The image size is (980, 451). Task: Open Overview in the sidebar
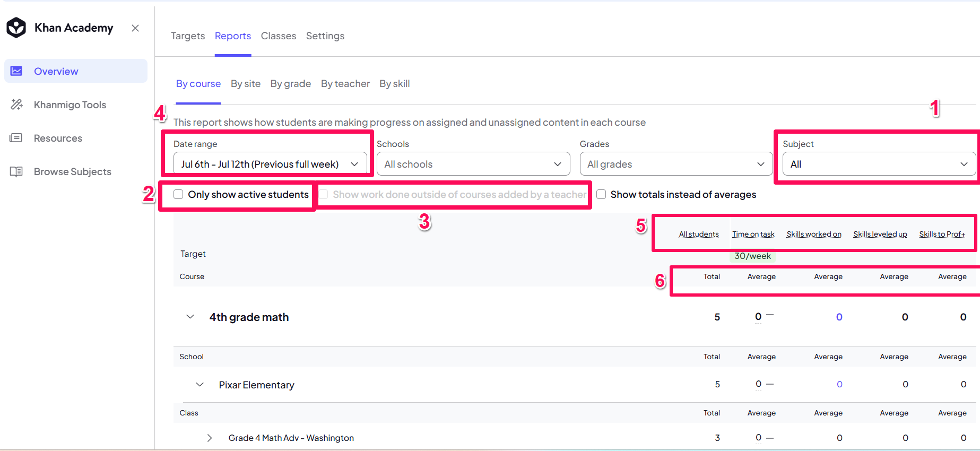tap(76, 71)
